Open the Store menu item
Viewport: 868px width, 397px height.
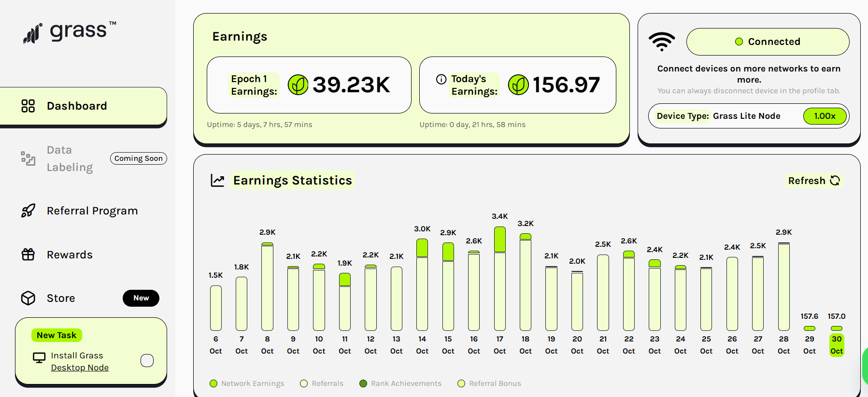(x=61, y=298)
